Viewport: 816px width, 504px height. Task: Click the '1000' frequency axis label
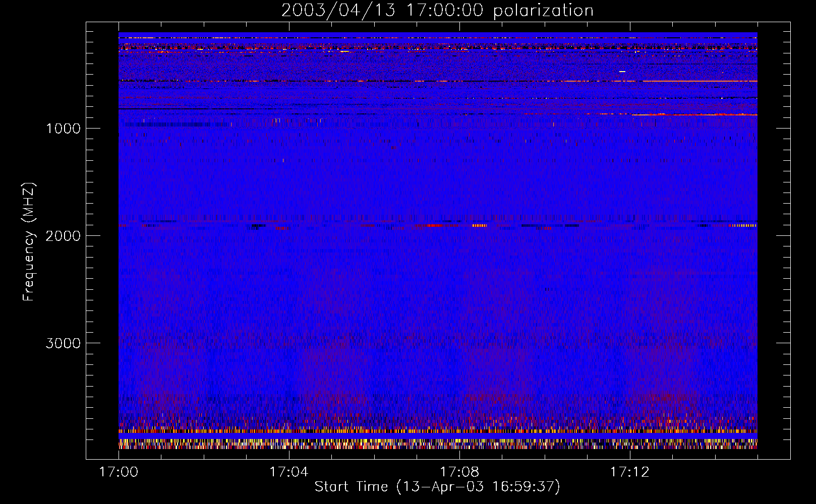click(x=64, y=129)
